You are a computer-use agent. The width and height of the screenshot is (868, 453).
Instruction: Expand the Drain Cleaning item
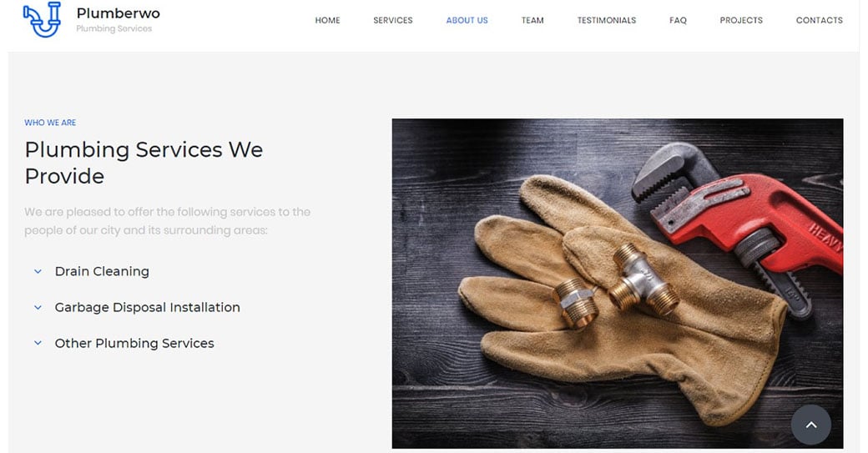coord(102,272)
